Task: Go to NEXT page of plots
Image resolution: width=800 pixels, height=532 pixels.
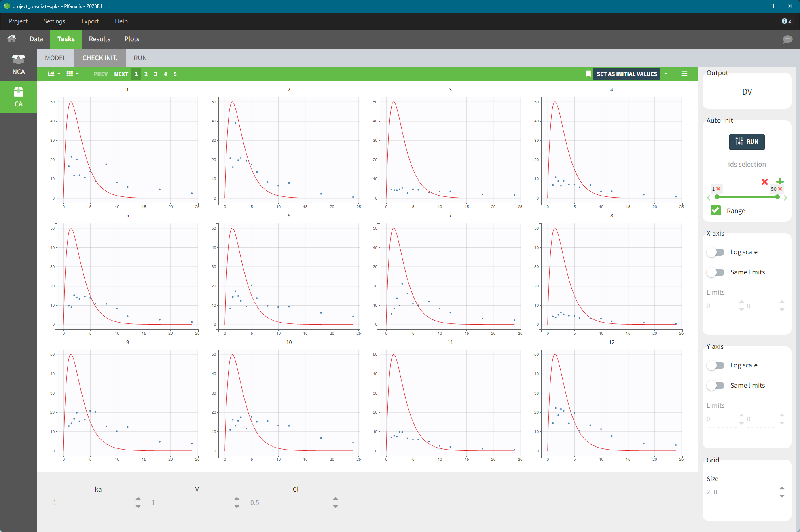Action: [x=121, y=74]
